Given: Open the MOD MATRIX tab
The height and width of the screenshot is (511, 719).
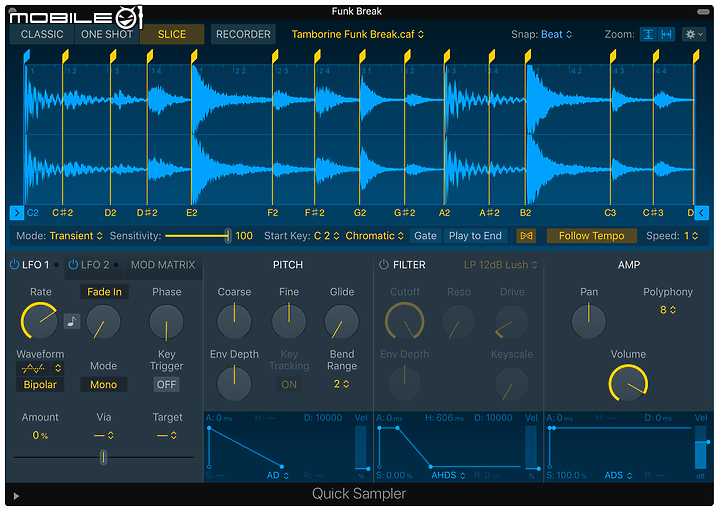Looking at the screenshot, I should click(163, 265).
